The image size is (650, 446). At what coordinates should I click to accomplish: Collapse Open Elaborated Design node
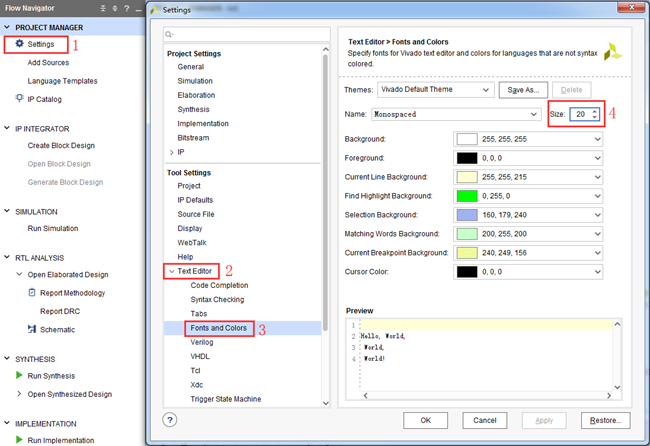point(19,274)
